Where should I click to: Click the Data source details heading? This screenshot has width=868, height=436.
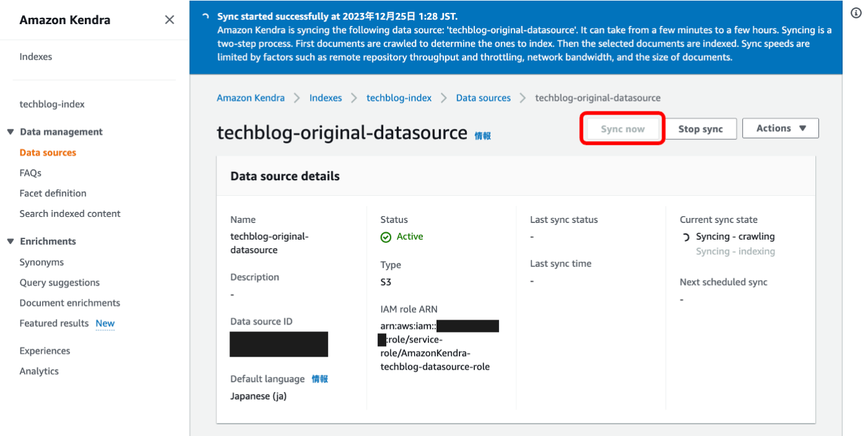(x=285, y=177)
